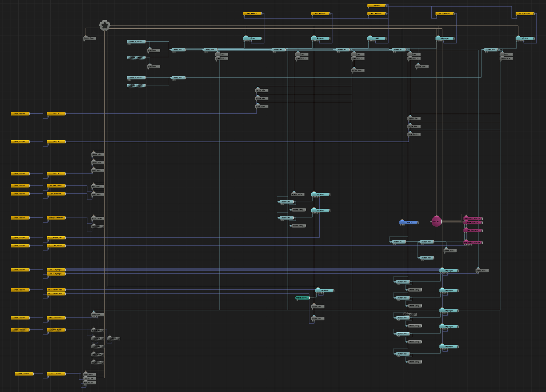Select the HEART BEAT disabled node
This screenshot has width=546, height=392.
(x=56, y=330)
